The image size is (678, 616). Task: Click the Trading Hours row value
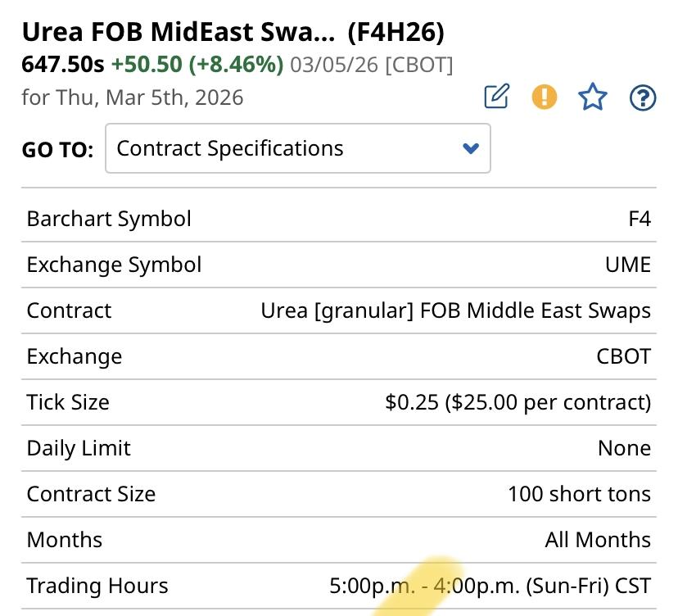click(x=490, y=586)
